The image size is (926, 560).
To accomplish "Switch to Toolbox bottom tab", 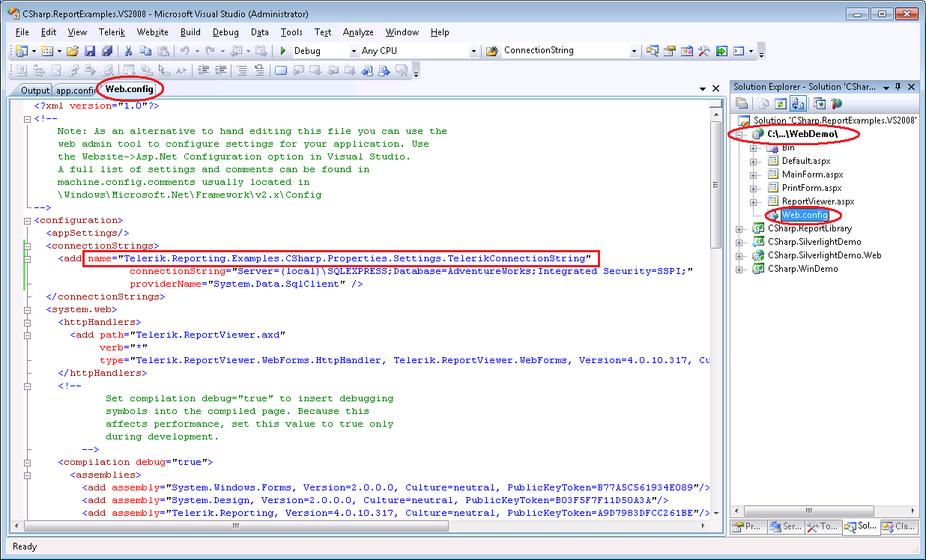I will coord(823,526).
